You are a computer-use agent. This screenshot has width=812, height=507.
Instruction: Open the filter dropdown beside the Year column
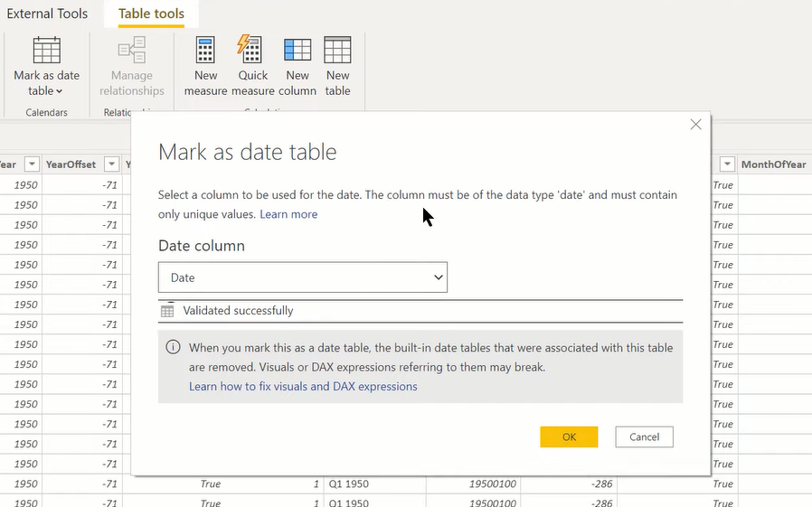pos(32,164)
